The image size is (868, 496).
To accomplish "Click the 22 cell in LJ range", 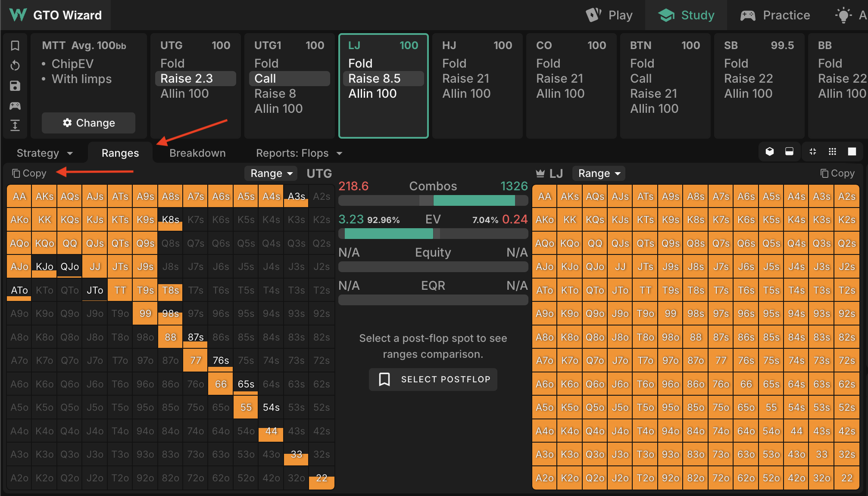I will coord(847,478).
